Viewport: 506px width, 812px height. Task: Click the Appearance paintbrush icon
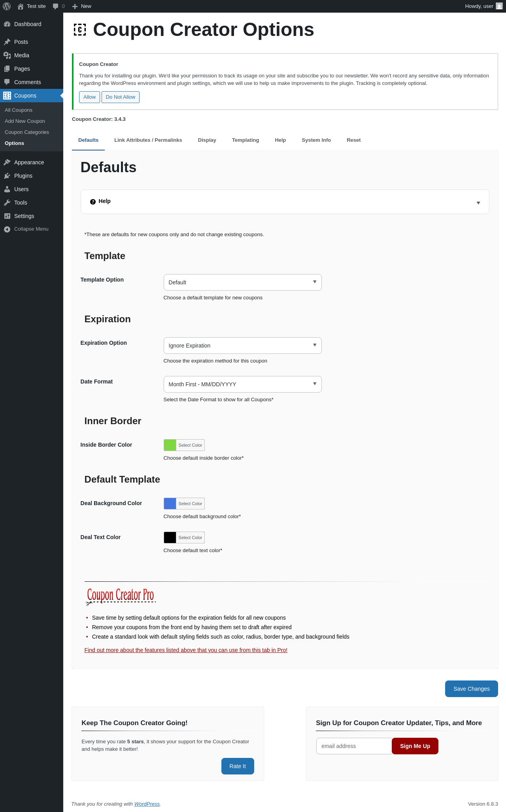(7, 162)
